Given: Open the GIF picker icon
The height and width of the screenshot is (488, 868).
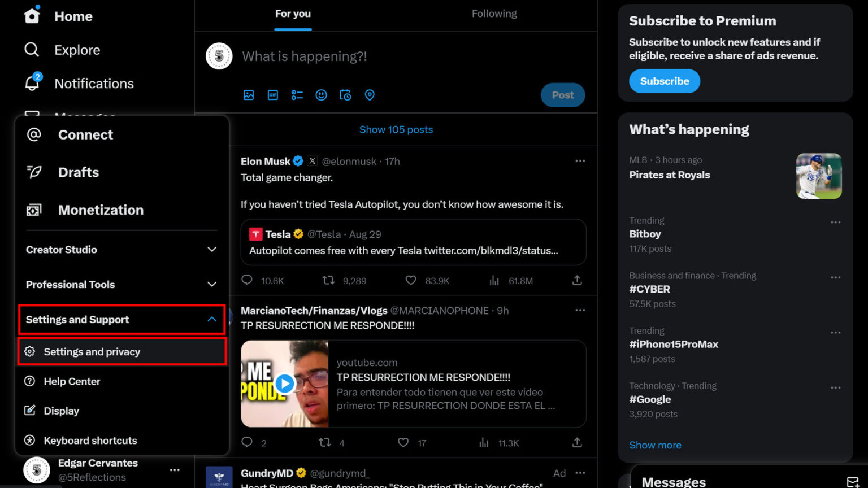Looking at the screenshot, I should tap(273, 95).
